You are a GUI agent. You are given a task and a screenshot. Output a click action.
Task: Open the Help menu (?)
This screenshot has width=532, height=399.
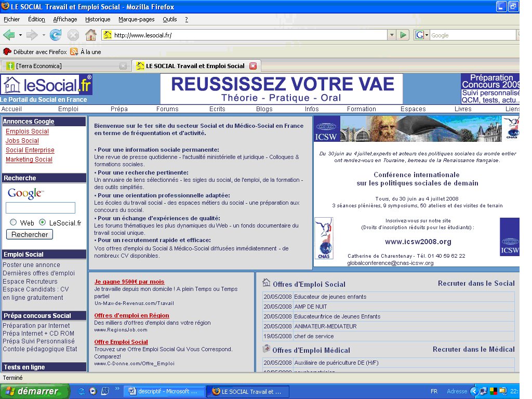187,19
